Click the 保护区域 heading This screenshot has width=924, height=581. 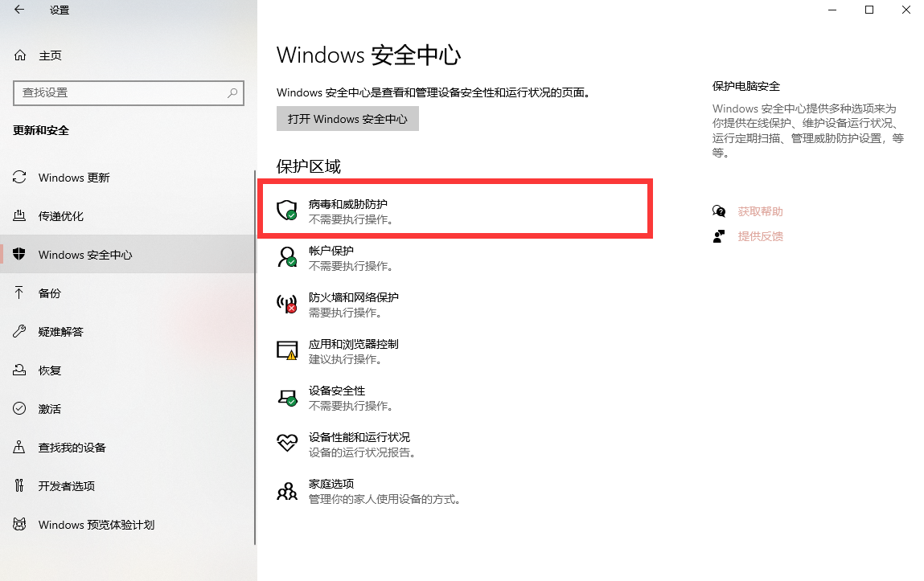pyautogui.click(x=309, y=166)
